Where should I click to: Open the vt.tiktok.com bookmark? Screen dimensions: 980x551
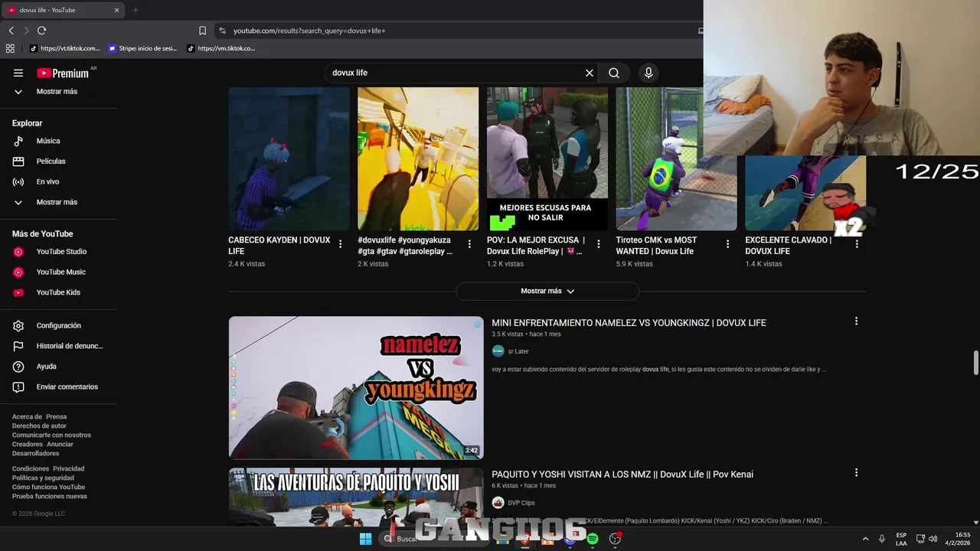click(x=65, y=48)
